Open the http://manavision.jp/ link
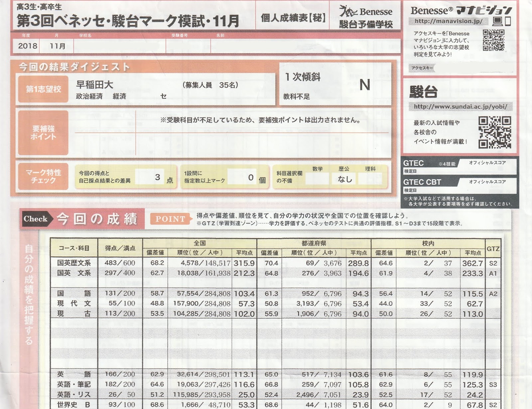Viewport: 532px width, 409px height. pos(449,21)
